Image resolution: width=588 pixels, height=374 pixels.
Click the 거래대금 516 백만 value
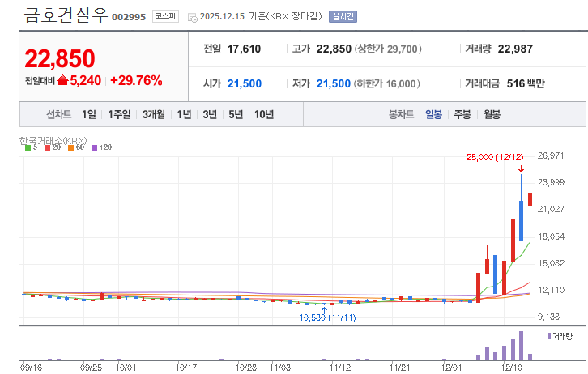[526, 83]
